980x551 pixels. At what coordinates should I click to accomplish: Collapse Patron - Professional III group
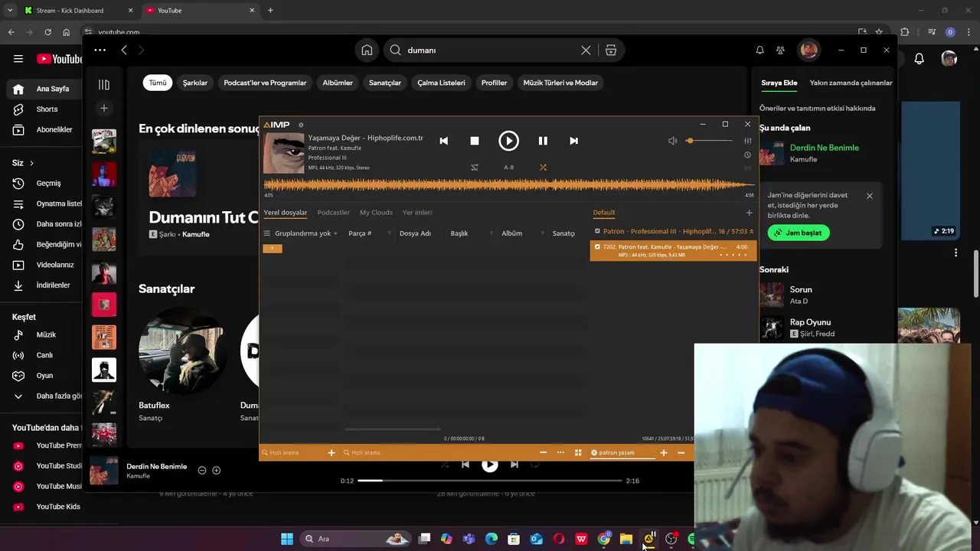[x=751, y=231]
